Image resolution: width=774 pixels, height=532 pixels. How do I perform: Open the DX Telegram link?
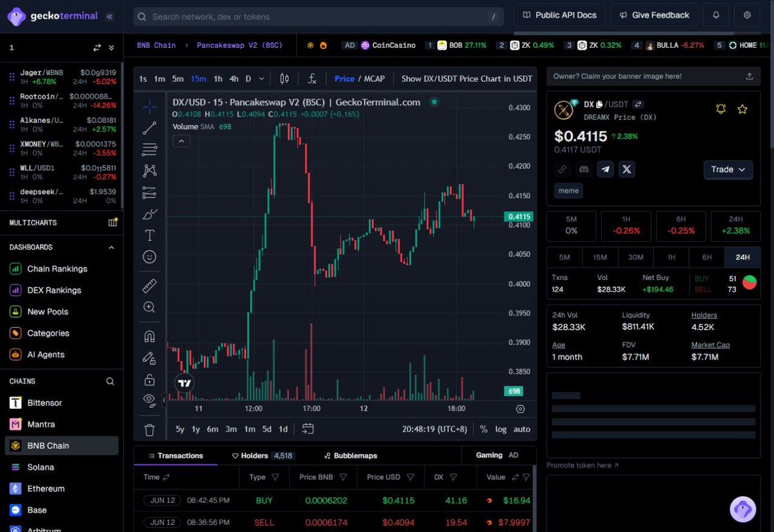coord(605,170)
